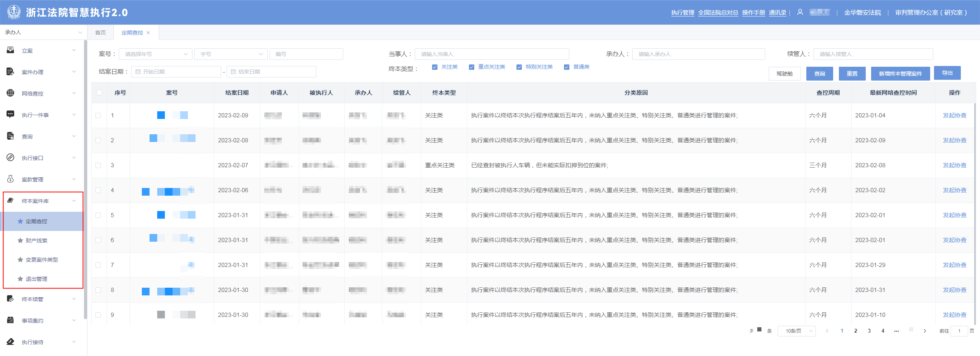Click the 重置 button

click(x=852, y=74)
